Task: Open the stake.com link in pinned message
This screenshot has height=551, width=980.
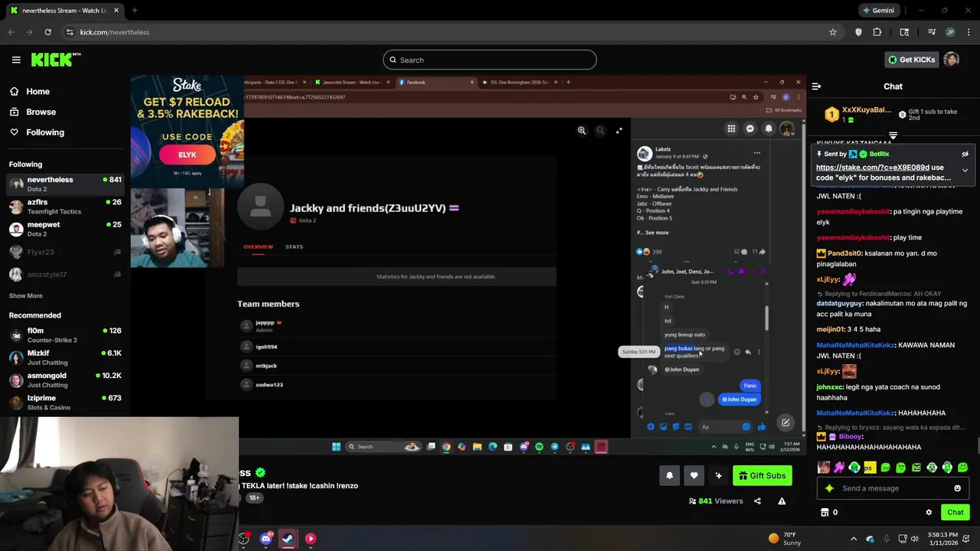Action: coord(873,168)
